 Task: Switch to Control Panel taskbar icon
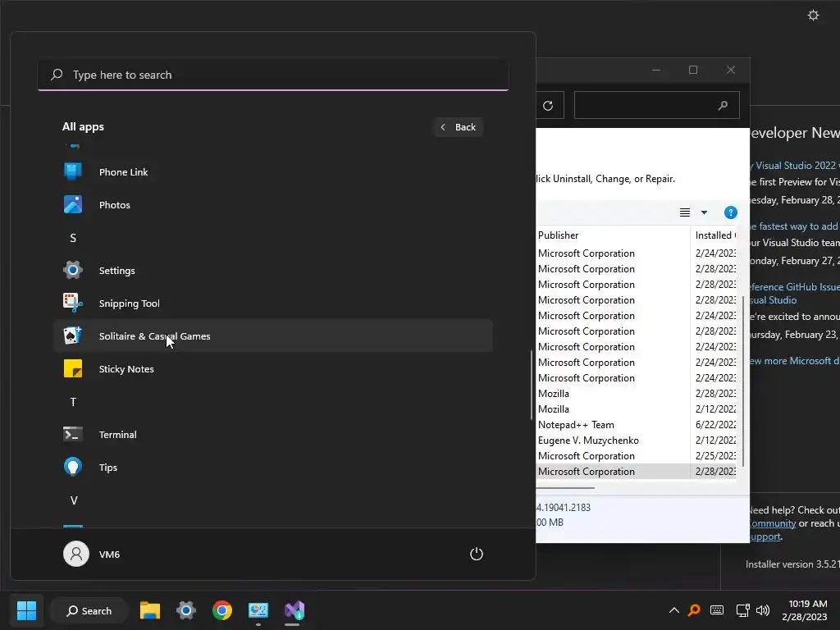[258, 610]
